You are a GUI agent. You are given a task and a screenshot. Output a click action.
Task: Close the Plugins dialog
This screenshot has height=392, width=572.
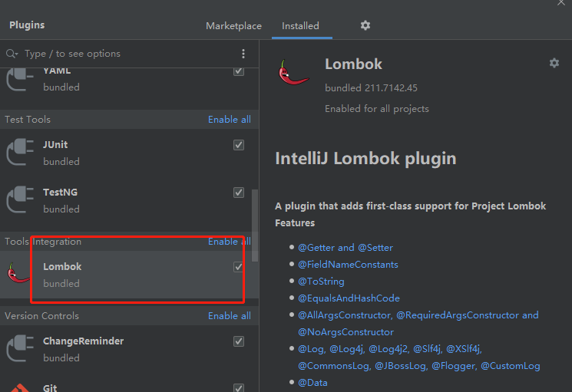point(561,2)
